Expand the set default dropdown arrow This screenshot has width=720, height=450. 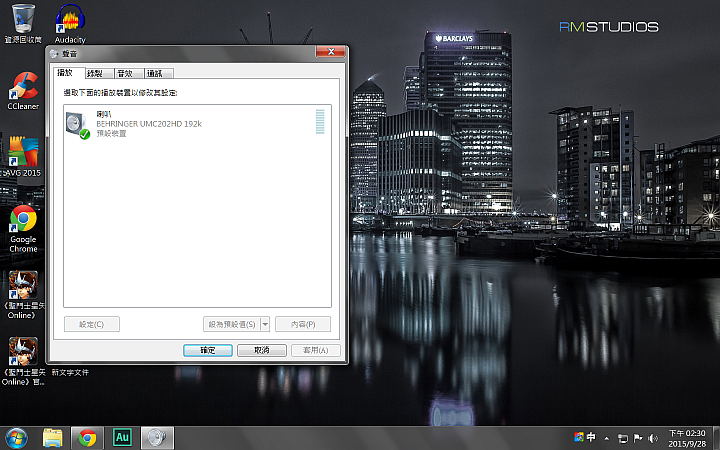265,324
